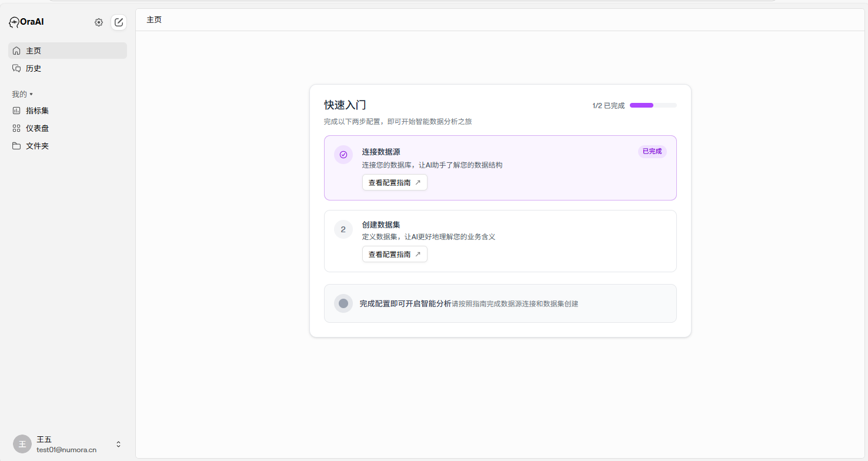868x461 pixels.
Task: Click the history icon beside 历史
Action: tap(16, 68)
